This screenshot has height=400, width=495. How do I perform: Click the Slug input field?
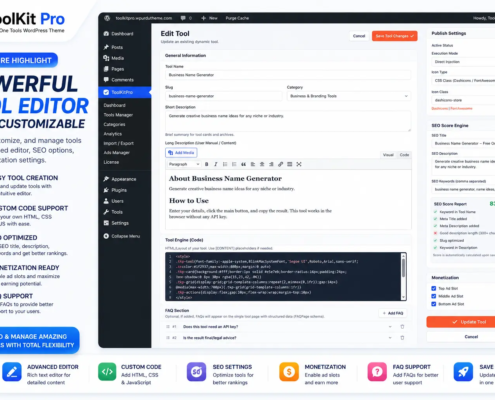224,96
